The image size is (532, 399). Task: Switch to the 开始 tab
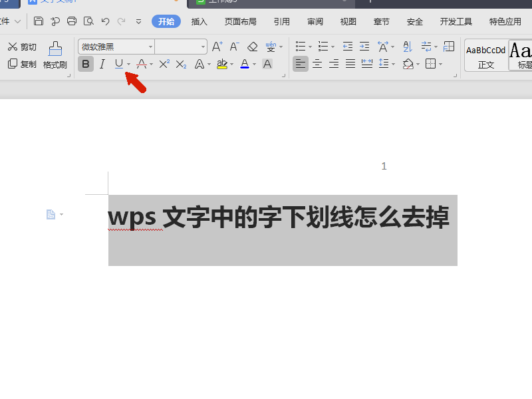coord(166,21)
